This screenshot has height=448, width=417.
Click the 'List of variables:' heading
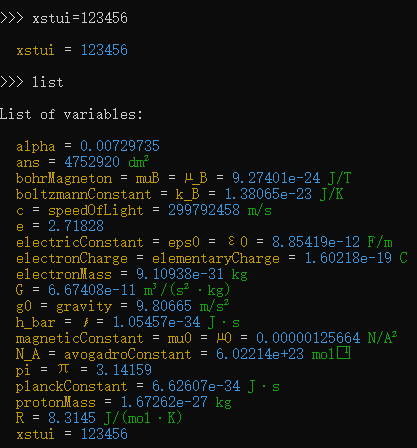point(71,114)
